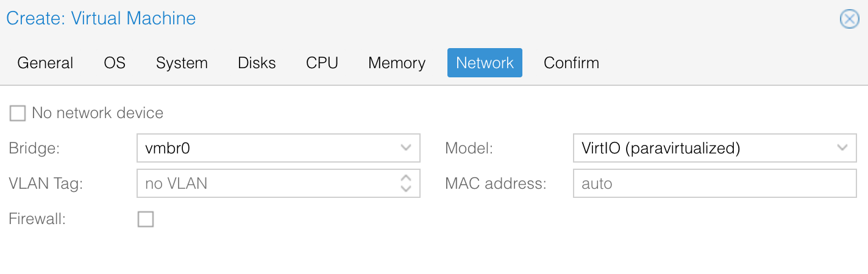
Task: Click the VirtIO (paravirtualized) Model field
Action: (715, 148)
